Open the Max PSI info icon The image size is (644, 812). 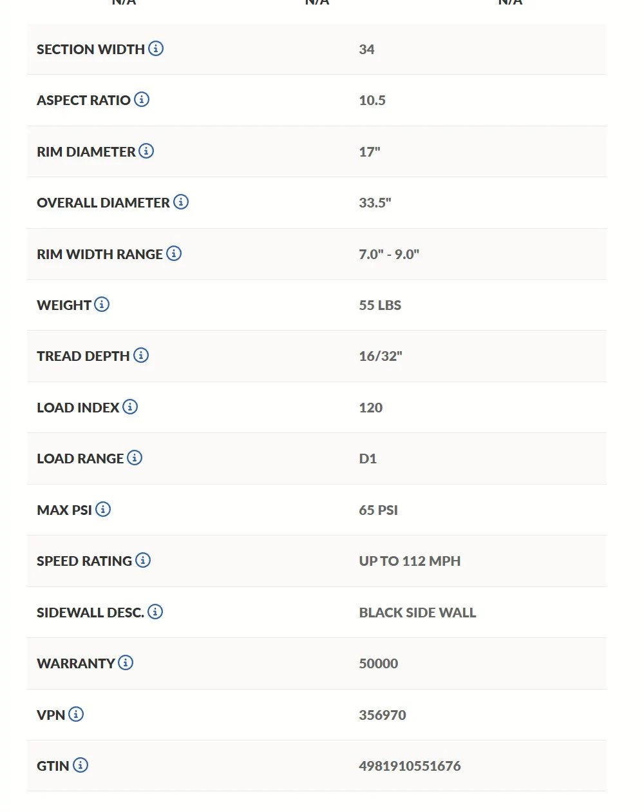click(x=103, y=509)
